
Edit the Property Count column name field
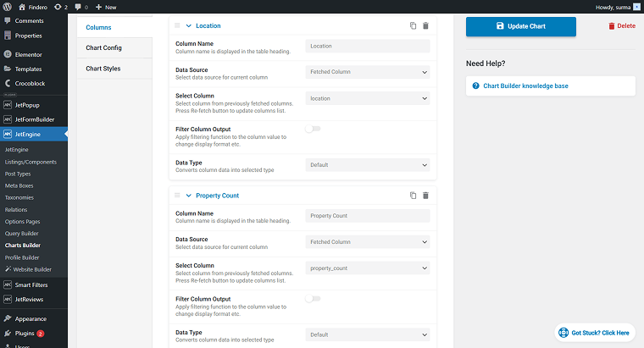click(x=368, y=216)
